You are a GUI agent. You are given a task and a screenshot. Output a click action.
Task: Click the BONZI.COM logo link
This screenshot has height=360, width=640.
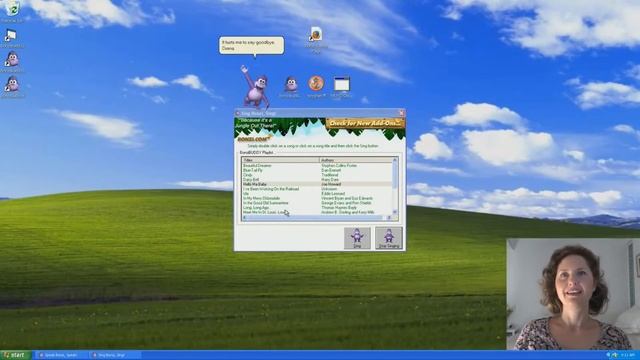(253, 139)
